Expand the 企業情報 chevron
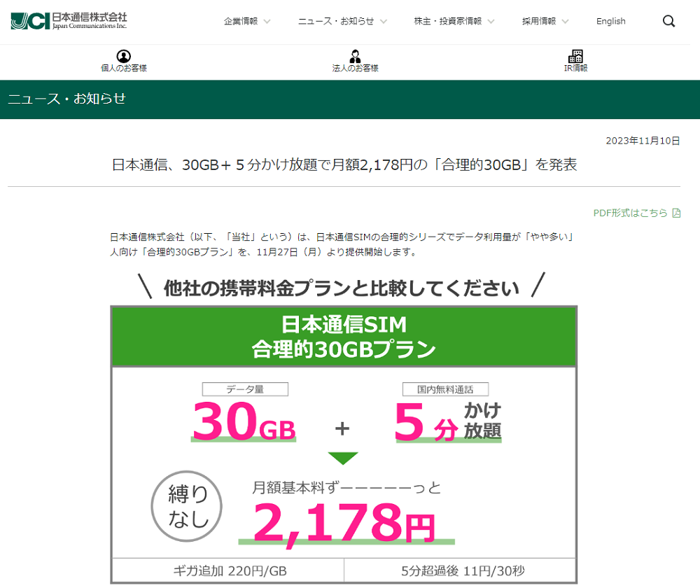The image size is (700, 588). point(267,22)
